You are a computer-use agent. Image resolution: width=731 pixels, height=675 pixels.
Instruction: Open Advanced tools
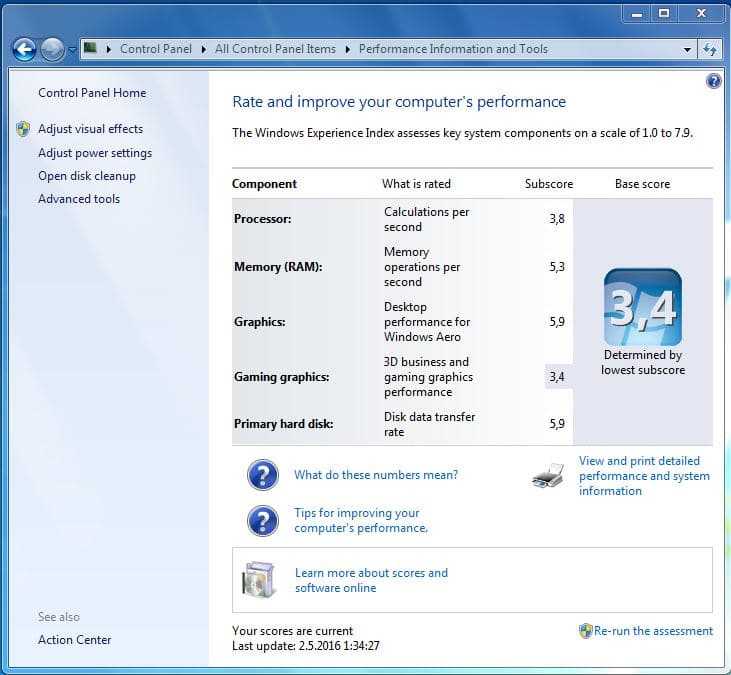pos(79,199)
